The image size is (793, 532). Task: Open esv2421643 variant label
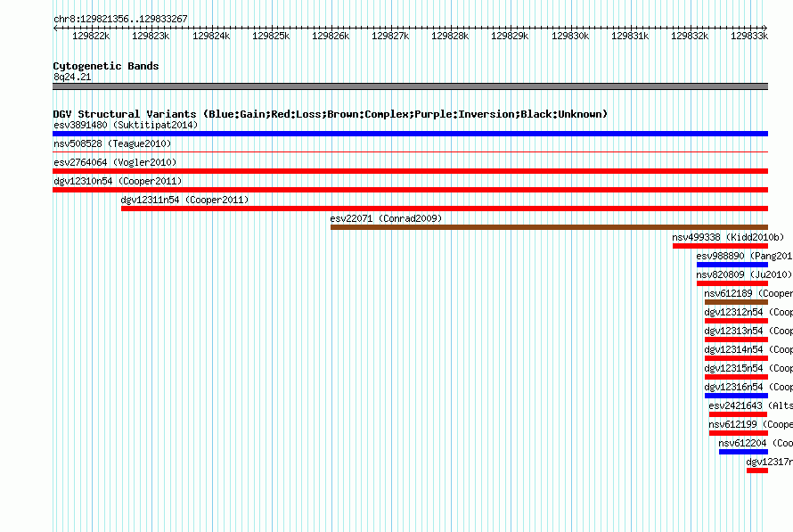[x=750, y=405]
